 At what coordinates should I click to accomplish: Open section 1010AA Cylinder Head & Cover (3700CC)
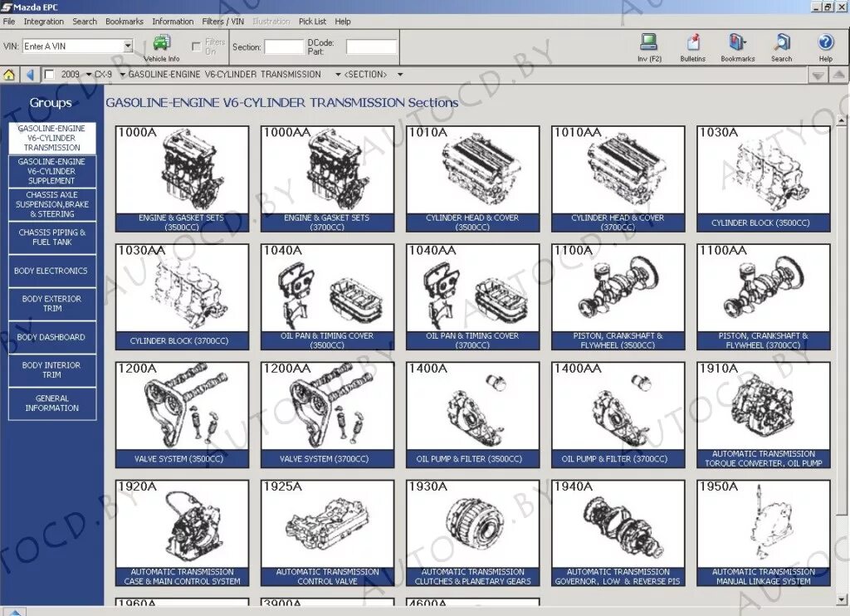click(x=618, y=179)
